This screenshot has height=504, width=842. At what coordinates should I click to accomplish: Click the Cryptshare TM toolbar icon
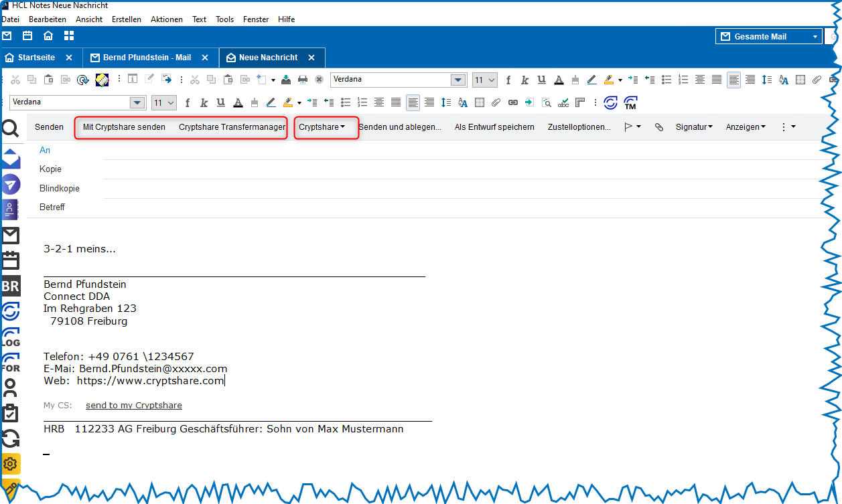tap(630, 103)
